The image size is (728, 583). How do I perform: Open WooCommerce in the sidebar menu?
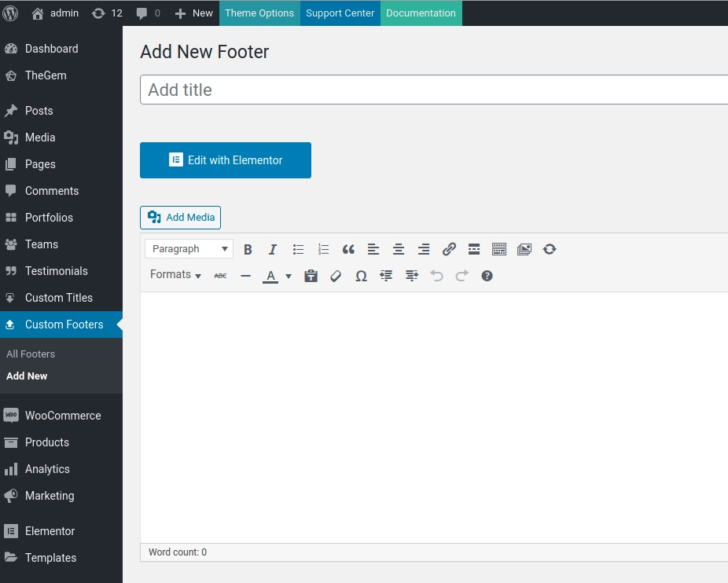[62, 416]
